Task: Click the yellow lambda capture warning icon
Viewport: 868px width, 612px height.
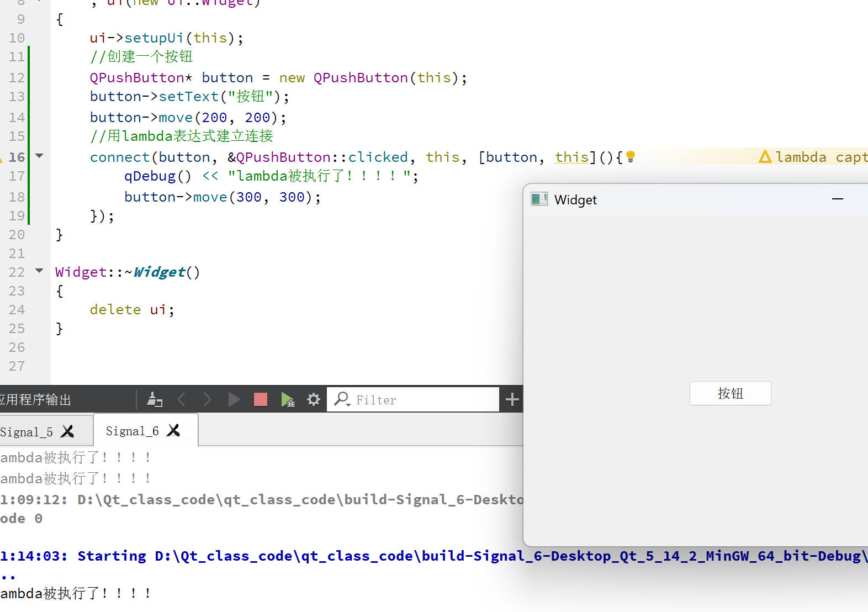Action: point(765,157)
